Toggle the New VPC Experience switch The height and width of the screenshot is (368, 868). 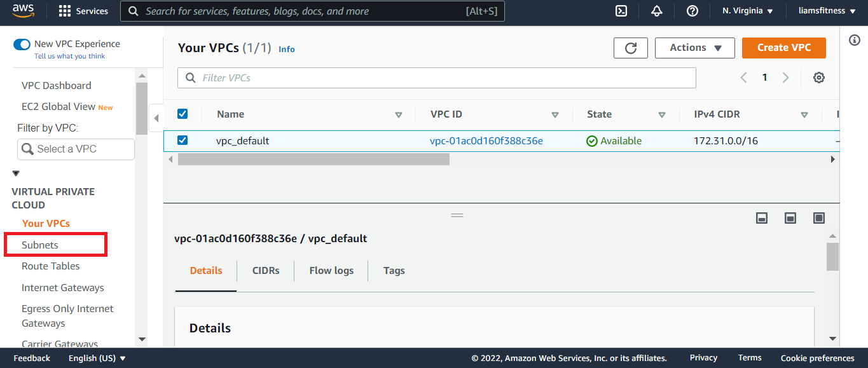click(22, 44)
